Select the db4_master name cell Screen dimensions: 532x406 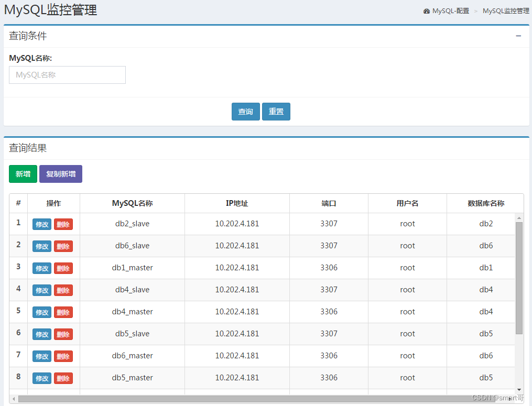132,312
